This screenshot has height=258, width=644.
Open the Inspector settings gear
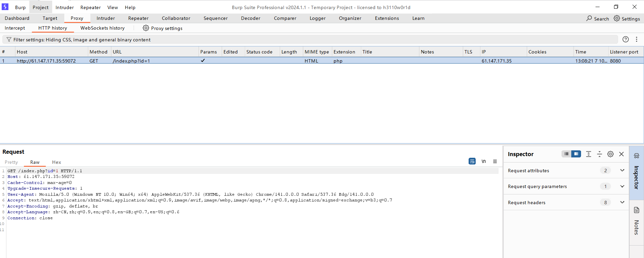610,154
